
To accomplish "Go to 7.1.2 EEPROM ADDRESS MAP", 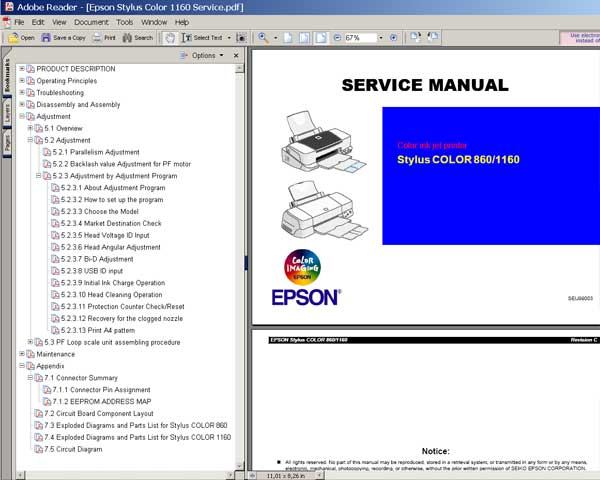I will [x=102, y=402].
